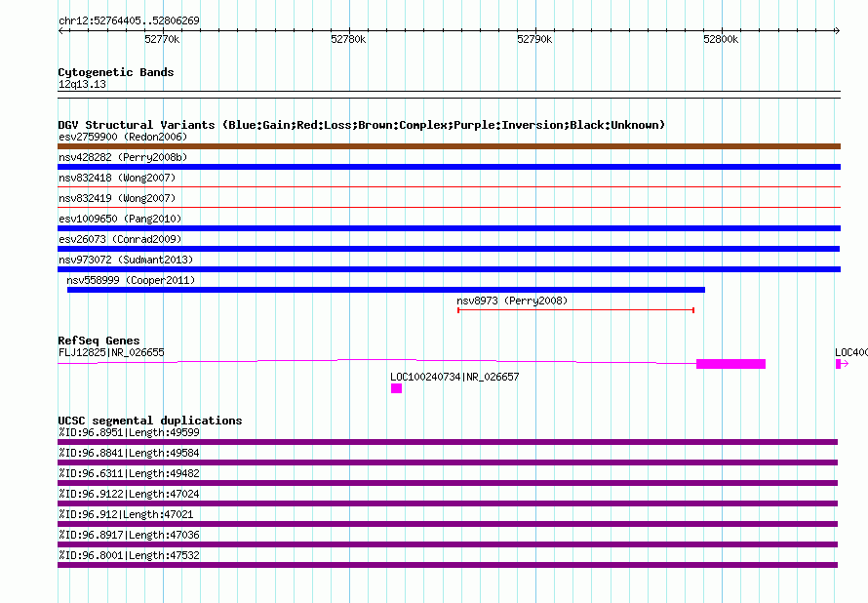Click the nsv558999 (Cooper2011) label
Viewport: 868px width, 603px height.
pyautogui.click(x=131, y=280)
